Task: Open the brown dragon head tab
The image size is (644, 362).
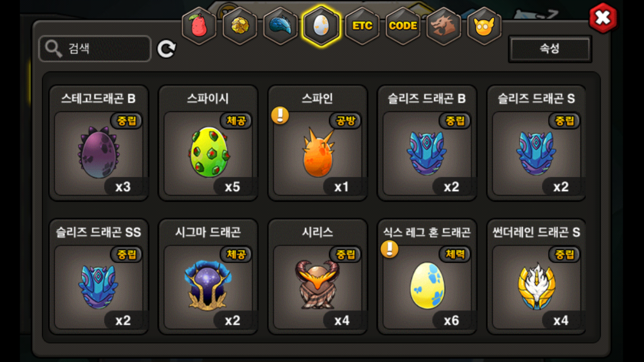Action: pyautogui.click(x=444, y=26)
